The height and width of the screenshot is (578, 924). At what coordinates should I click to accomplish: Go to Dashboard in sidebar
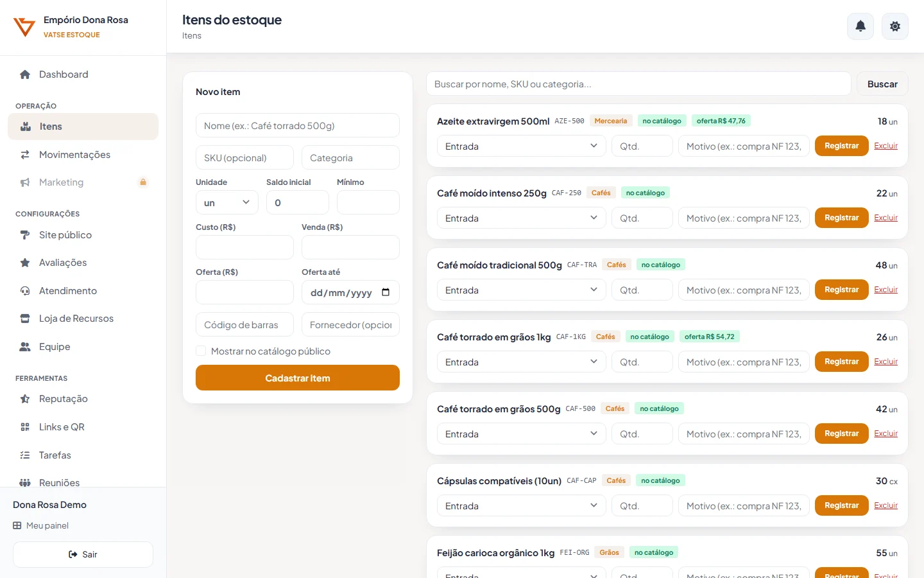(83, 74)
